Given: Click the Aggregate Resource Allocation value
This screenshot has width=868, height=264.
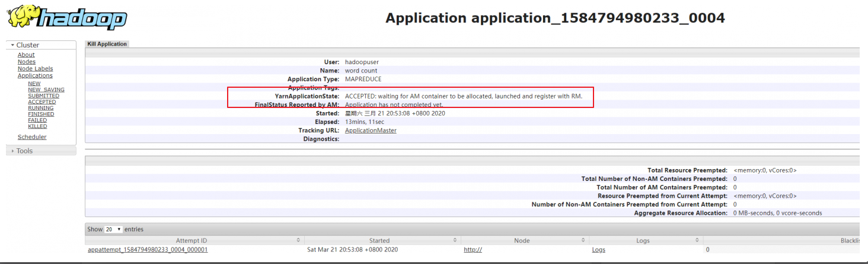Looking at the screenshot, I should 777,213.
